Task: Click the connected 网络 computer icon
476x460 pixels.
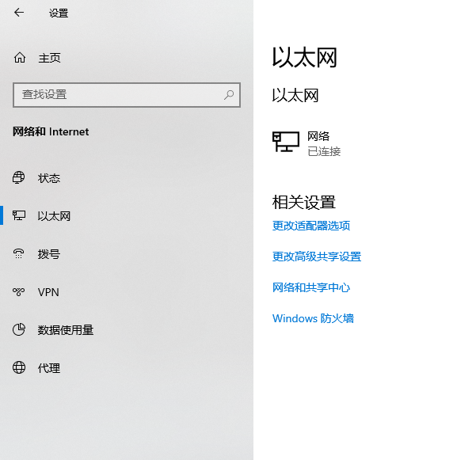Action: click(x=286, y=143)
